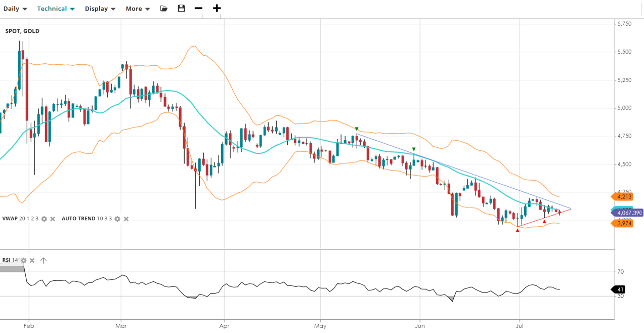Image resolution: width=644 pixels, height=333 pixels.
Task: Click the 5,000 price axis label
Action: pyautogui.click(x=625, y=108)
